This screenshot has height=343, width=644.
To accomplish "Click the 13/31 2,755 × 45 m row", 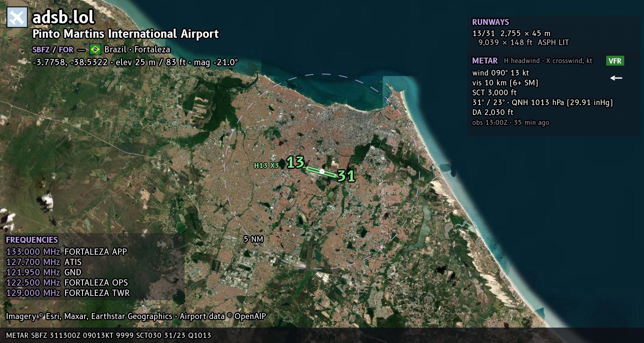I will [x=511, y=33].
